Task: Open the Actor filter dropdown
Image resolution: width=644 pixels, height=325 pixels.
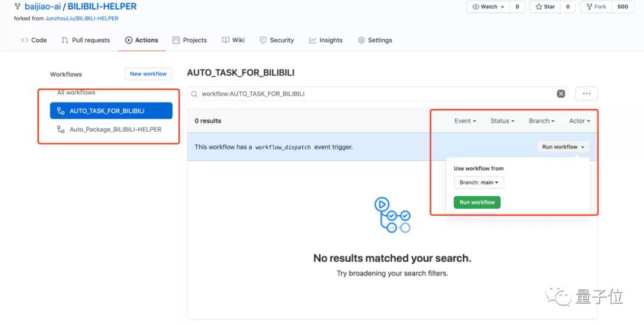Action: tap(579, 121)
